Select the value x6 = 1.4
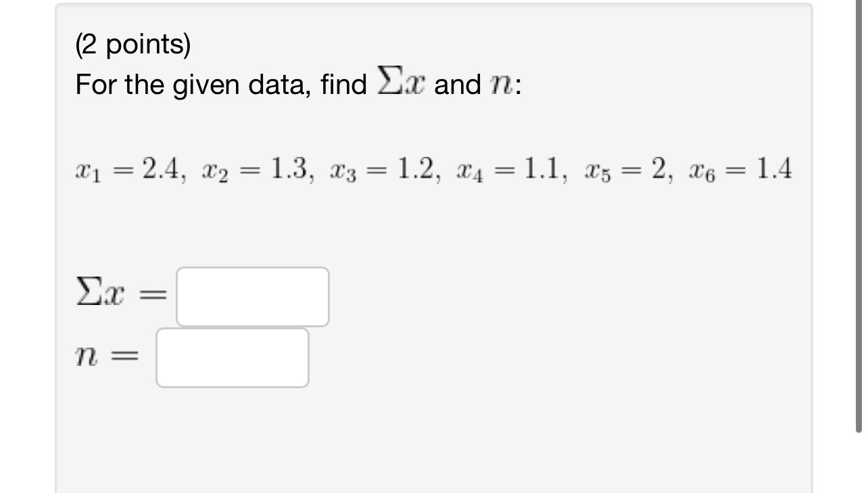 point(740,169)
